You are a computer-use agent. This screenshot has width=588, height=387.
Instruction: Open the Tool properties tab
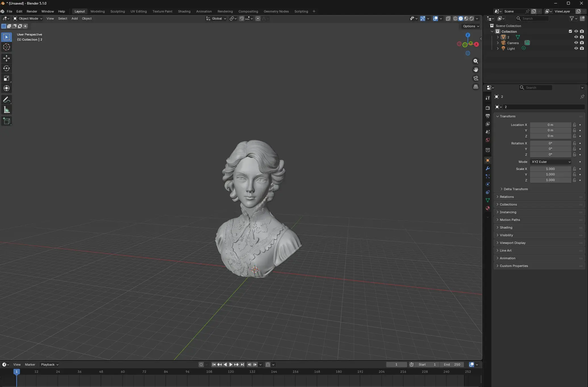click(x=488, y=98)
